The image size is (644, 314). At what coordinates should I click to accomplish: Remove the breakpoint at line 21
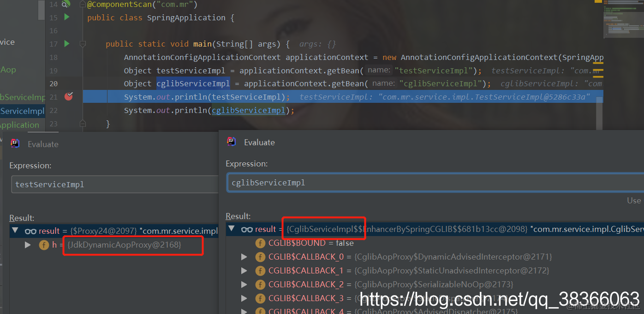[69, 96]
